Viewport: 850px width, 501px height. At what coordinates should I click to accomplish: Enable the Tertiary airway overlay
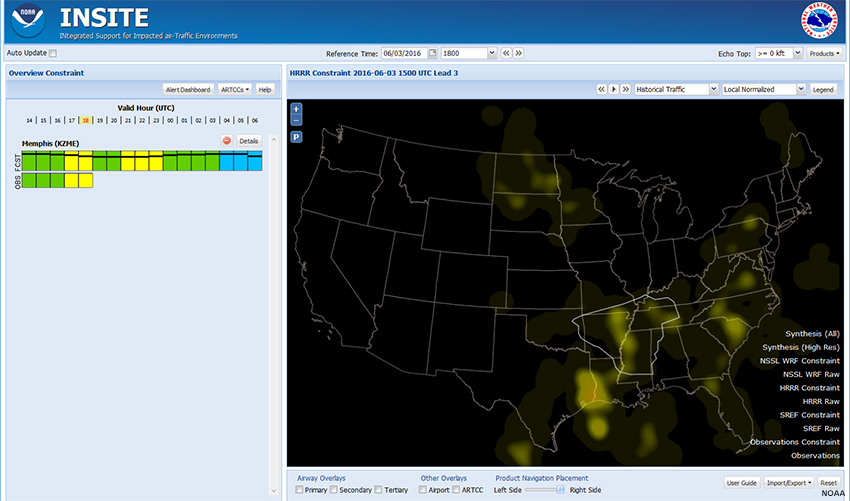(378, 490)
